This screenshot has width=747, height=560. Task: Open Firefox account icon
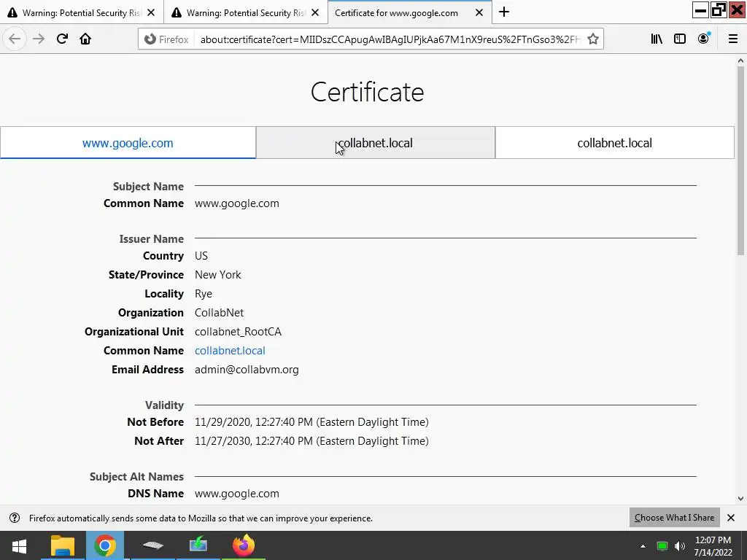[x=703, y=39]
